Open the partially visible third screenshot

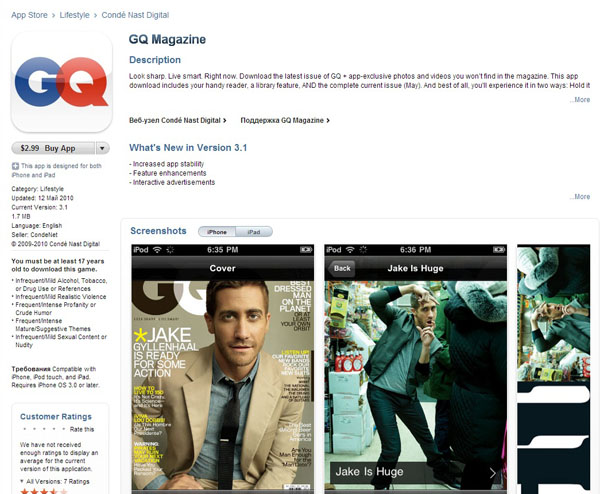pos(553,367)
